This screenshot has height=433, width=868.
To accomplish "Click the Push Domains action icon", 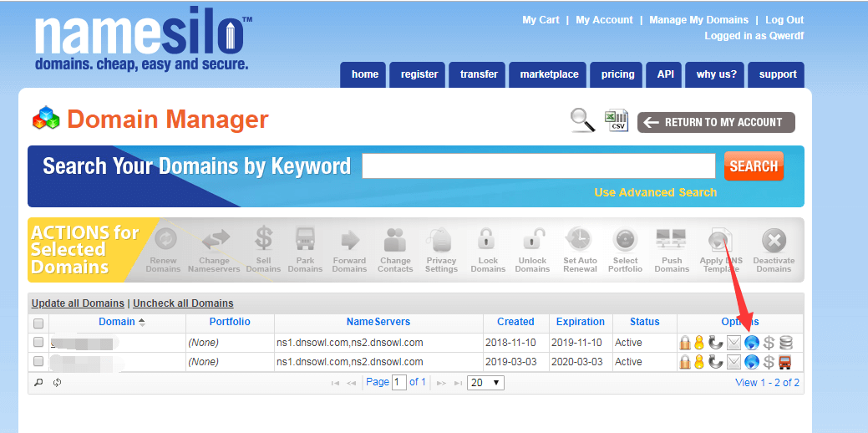I will click(672, 241).
